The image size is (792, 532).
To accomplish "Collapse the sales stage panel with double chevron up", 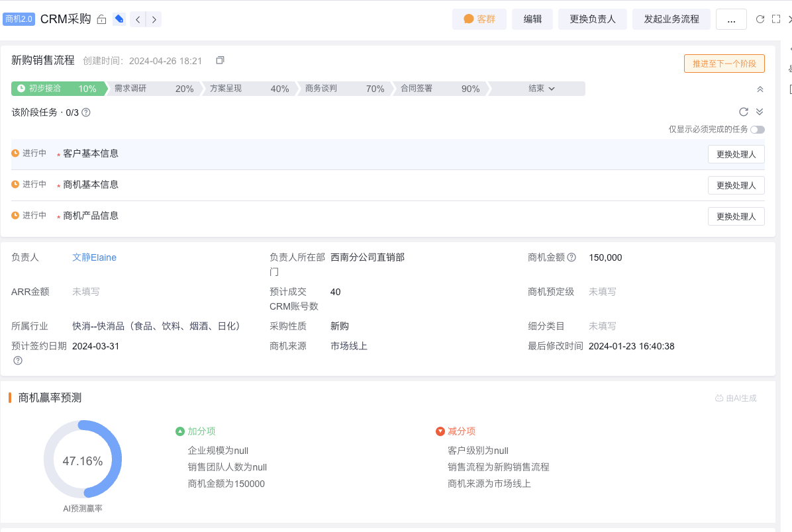I will (x=760, y=89).
